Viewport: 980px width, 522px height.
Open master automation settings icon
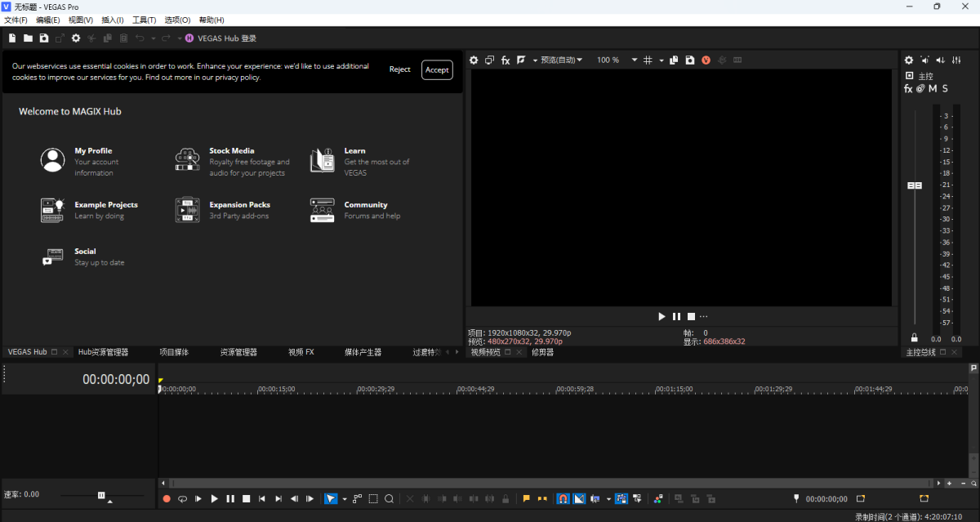tap(920, 88)
